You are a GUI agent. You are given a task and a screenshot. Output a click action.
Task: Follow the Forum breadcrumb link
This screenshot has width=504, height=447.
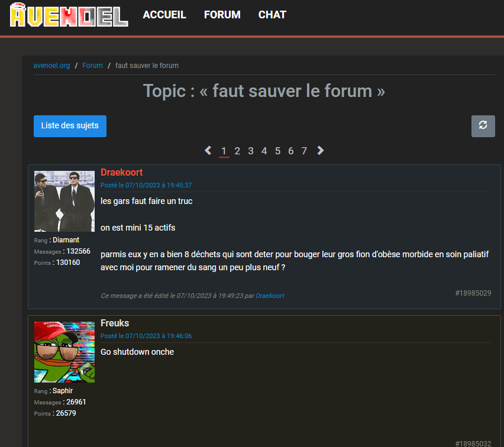92,66
